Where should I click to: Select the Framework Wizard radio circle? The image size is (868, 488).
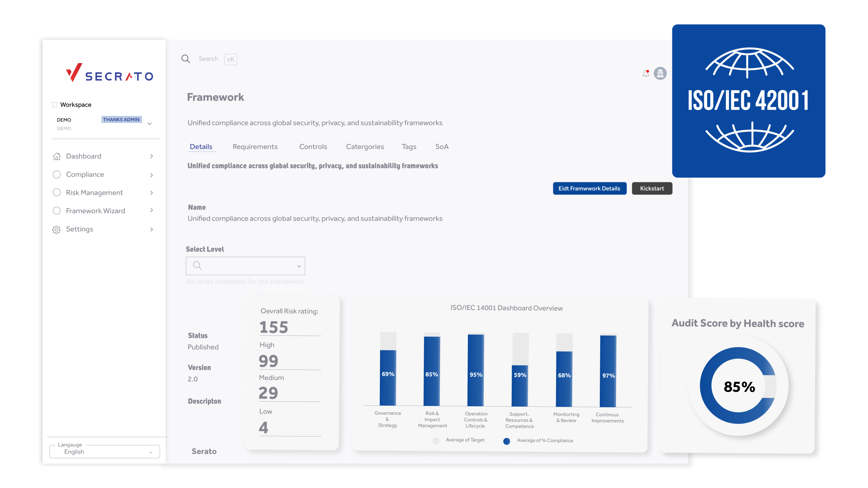click(57, 211)
